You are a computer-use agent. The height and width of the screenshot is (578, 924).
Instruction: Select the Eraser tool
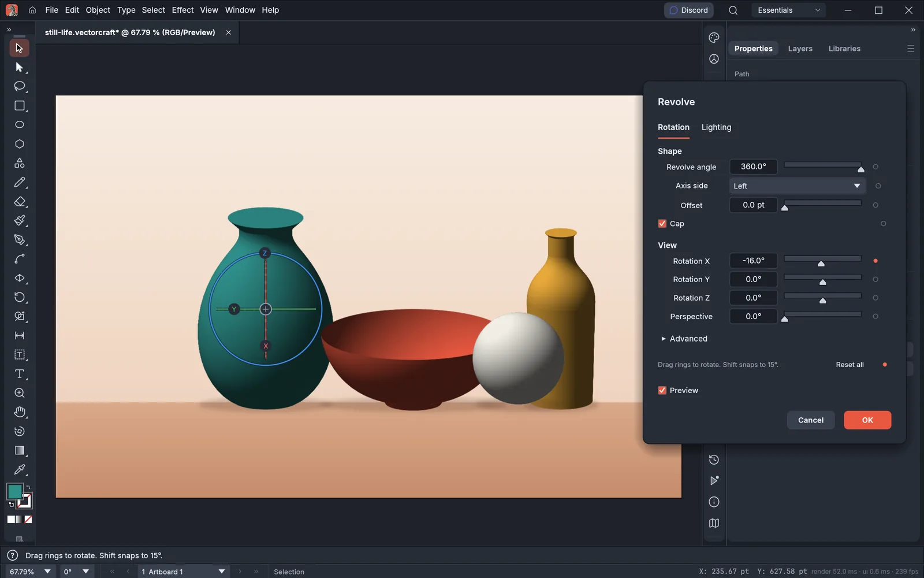[19, 202]
